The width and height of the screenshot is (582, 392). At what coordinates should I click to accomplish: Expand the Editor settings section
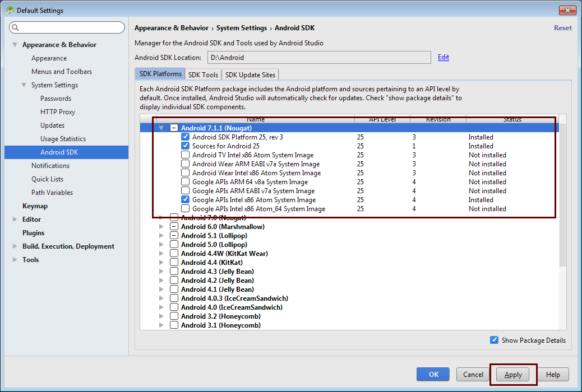click(x=15, y=220)
